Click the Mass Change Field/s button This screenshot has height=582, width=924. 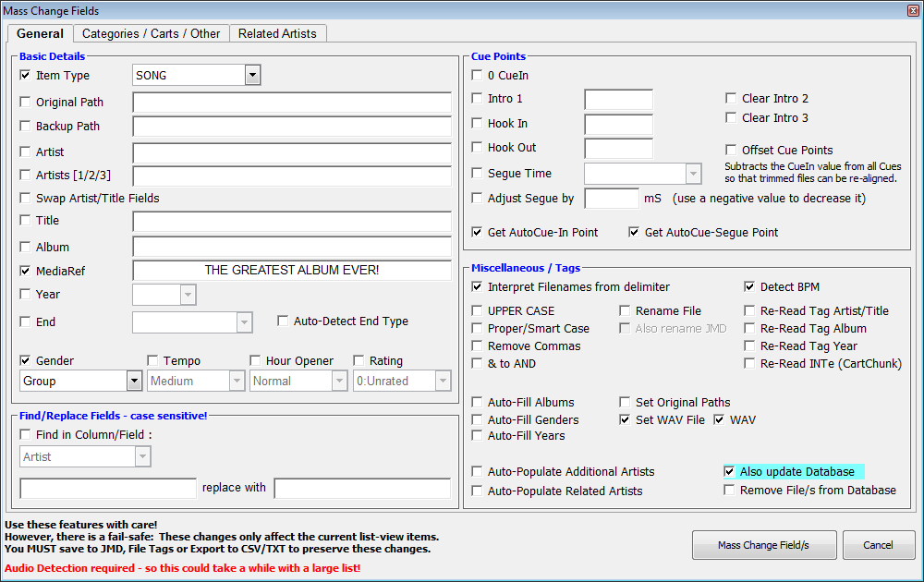pyautogui.click(x=763, y=545)
